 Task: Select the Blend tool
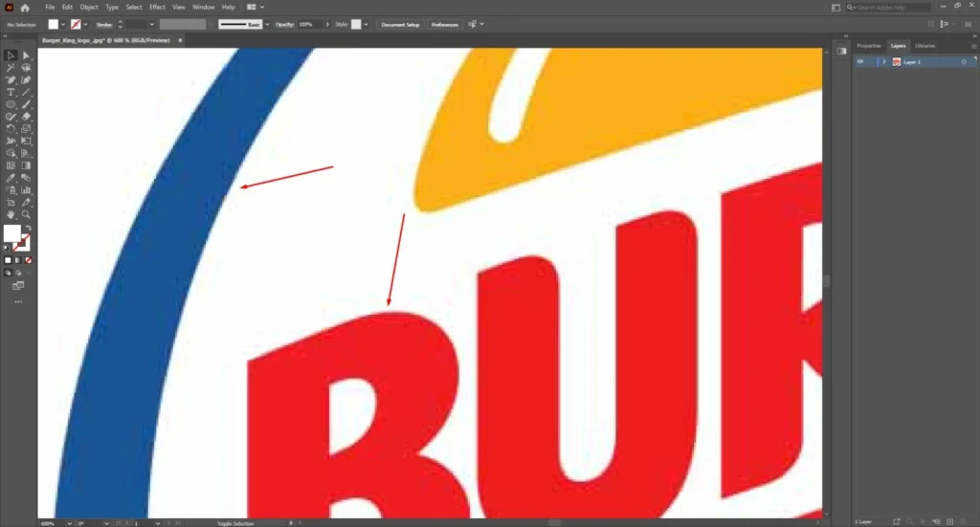[x=26, y=178]
